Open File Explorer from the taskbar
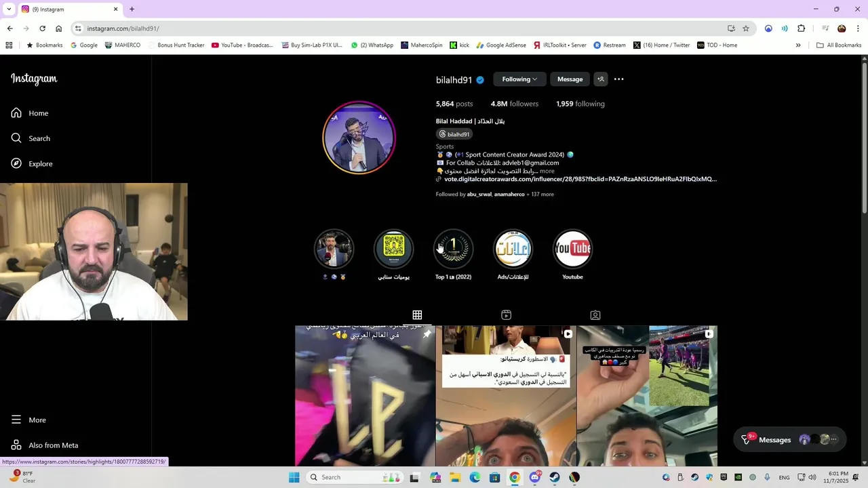 point(454,477)
